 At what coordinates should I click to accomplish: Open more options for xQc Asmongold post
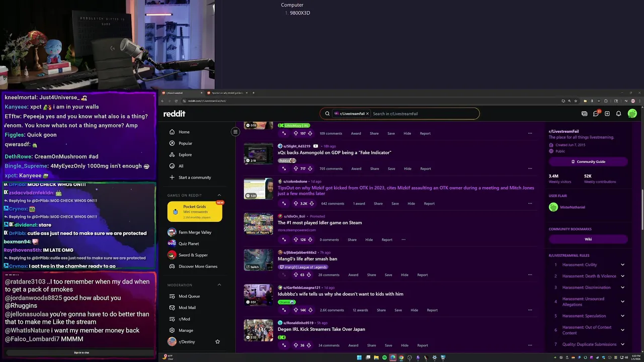tap(530, 168)
